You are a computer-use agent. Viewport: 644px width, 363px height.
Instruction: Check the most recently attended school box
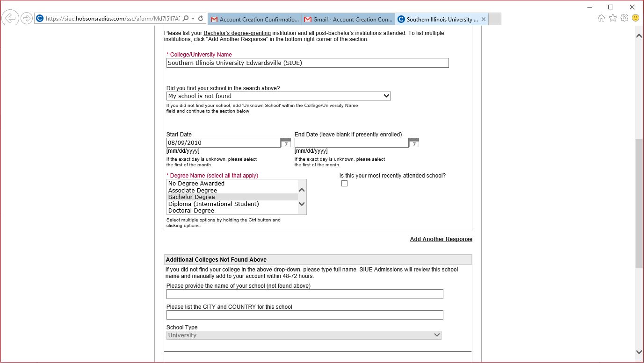tap(344, 184)
